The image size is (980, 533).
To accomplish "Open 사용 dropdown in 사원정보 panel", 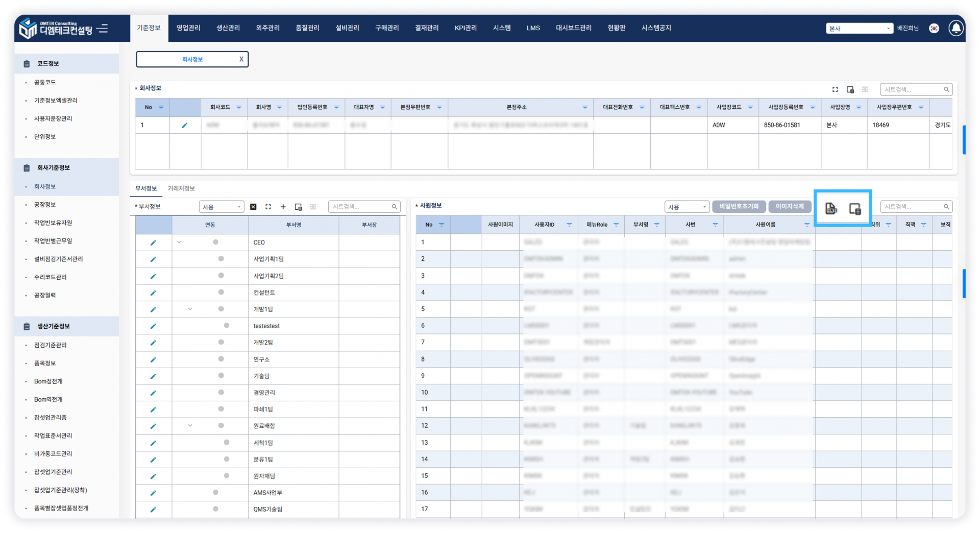I will [687, 207].
